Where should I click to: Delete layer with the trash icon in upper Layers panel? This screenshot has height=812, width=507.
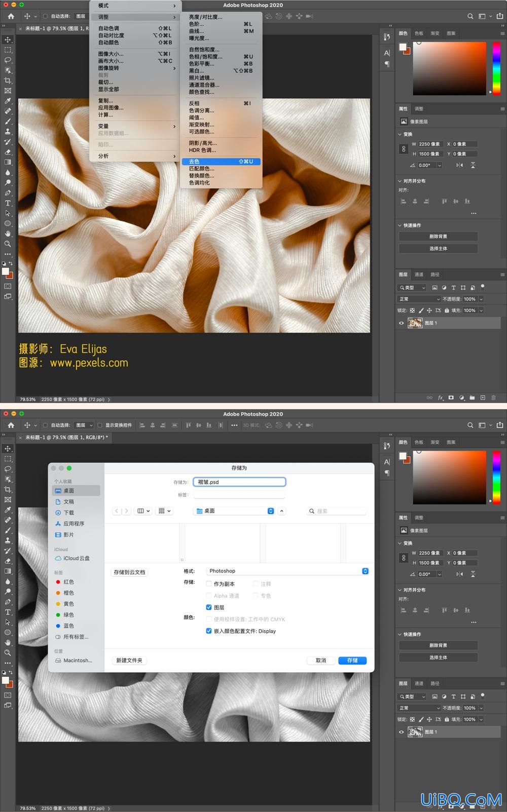(x=493, y=398)
